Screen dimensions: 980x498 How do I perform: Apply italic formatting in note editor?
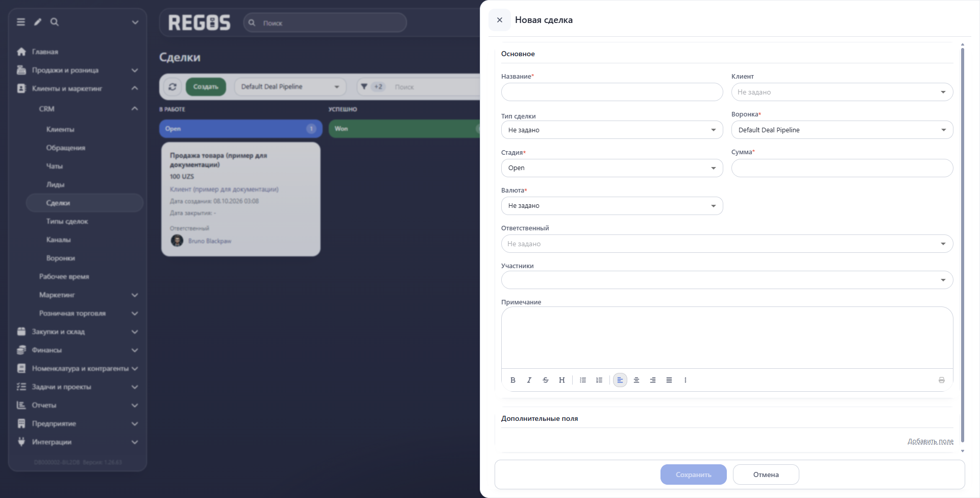click(x=529, y=380)
